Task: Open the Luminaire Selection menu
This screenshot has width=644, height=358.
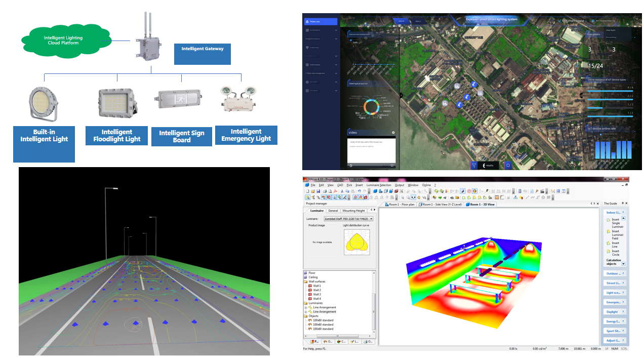Action: click(379, 185)
